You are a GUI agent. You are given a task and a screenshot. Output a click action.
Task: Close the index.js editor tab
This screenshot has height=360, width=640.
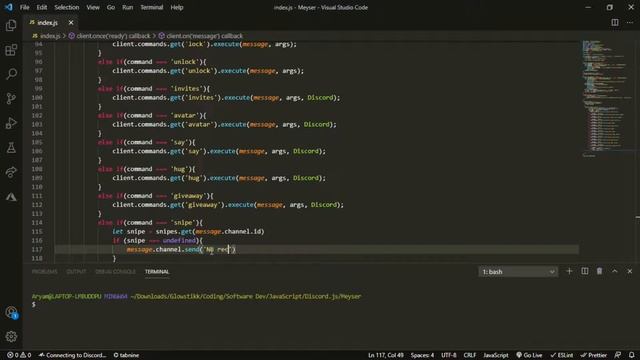(71, 23)
